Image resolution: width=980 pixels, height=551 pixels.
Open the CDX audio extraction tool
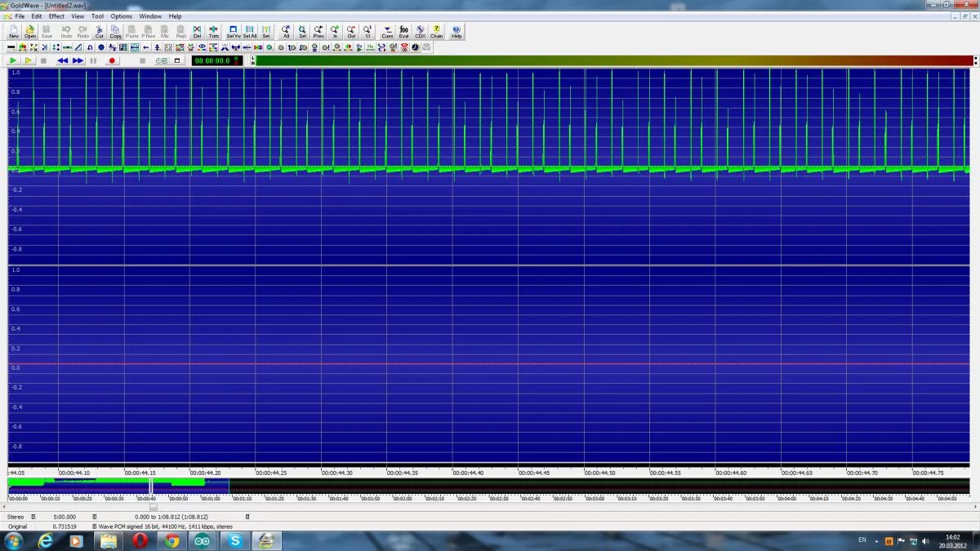point(420,32)
